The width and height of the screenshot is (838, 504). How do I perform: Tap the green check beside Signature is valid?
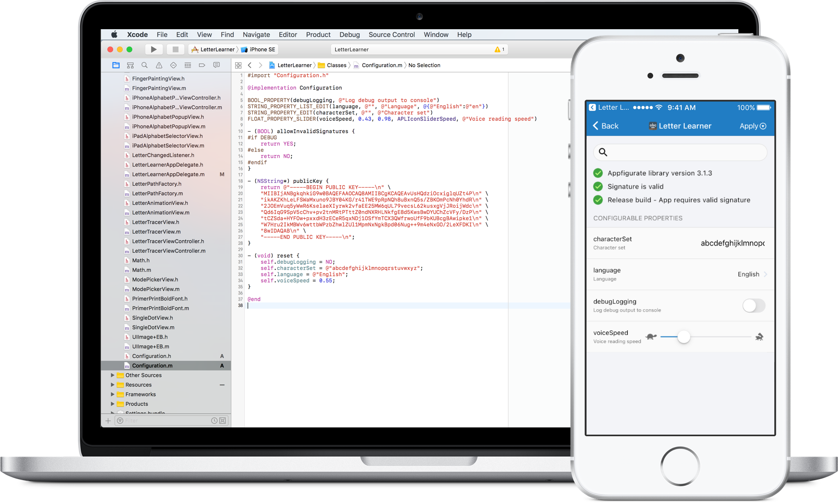point(598,187)
